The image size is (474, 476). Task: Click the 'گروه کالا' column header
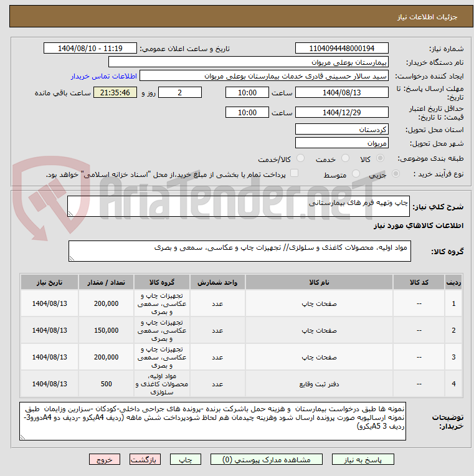coord(162,282)
